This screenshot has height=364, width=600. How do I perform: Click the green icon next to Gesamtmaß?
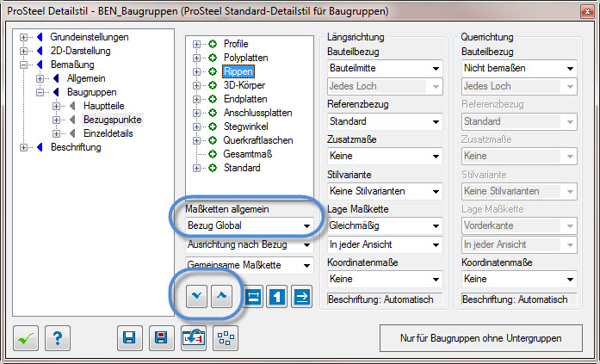[213, 154]
